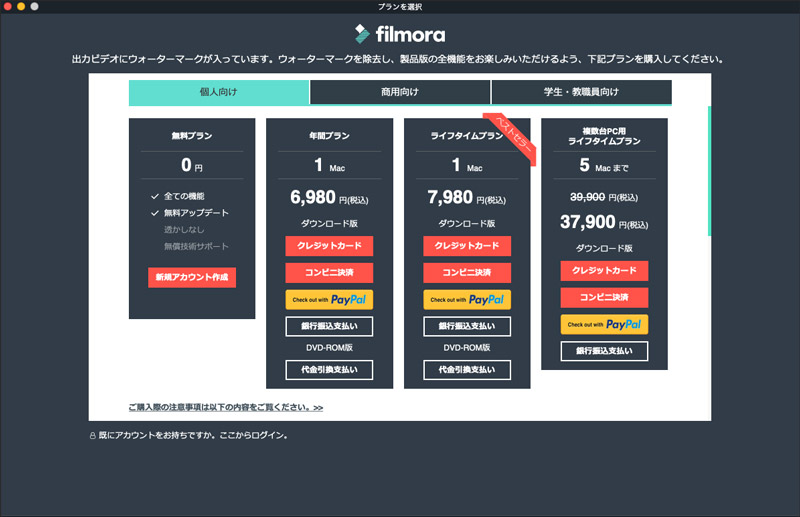The width and height of the screenshot is (800, 517).
Task: Choose コンビニ決済 for the 年間プラン
Action: [329, 273]
